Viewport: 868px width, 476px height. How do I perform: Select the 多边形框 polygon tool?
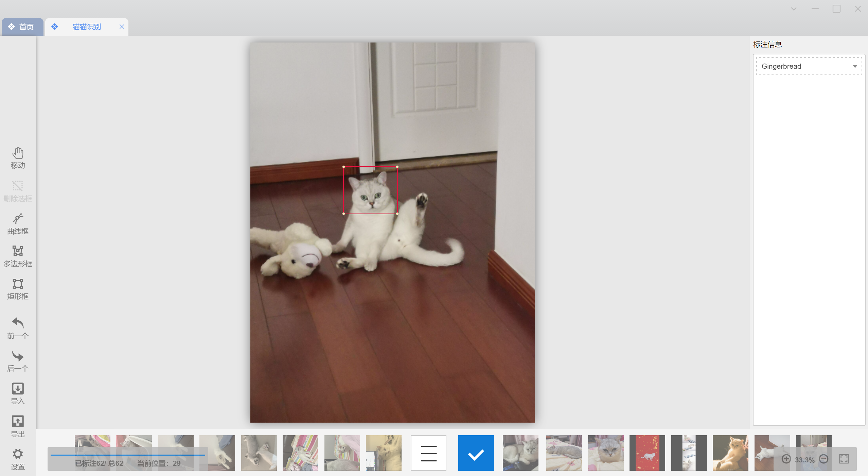click(x=18, y=256)
